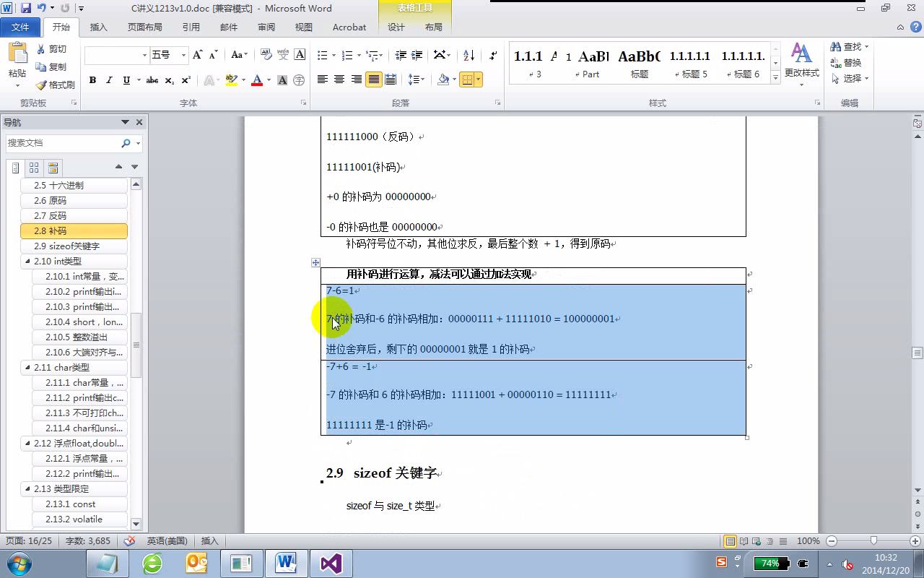Switch to search results view in navigation pane
This screenshot has width=924, height=578.
53,168
